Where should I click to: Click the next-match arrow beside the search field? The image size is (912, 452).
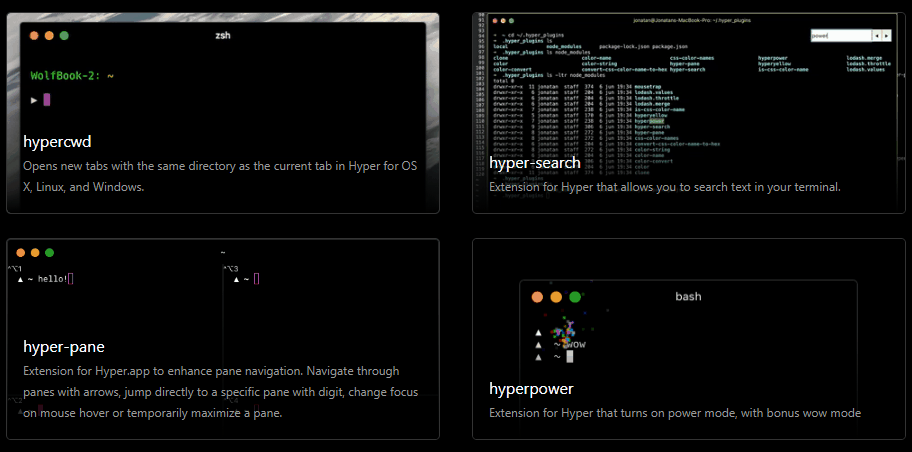(886, 35)
